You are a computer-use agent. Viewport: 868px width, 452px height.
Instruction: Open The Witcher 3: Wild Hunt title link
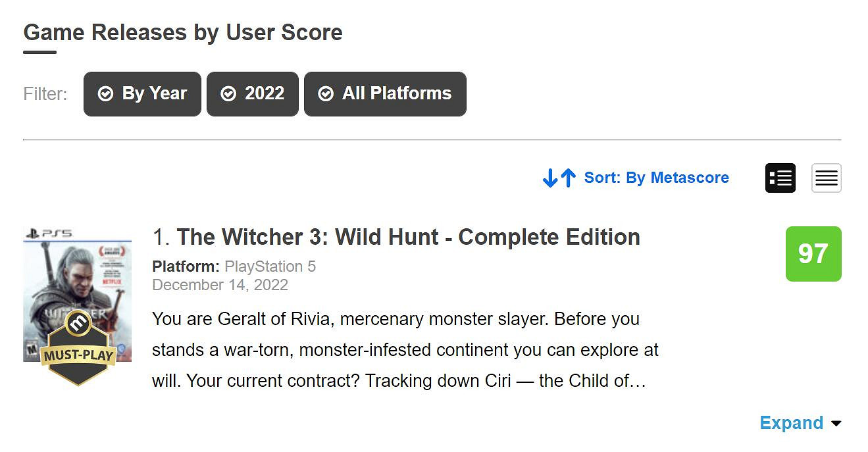(x=408, y=237)
